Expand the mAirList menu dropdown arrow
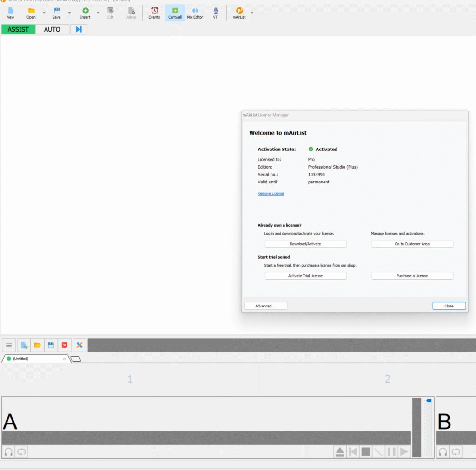The width and height of the screenshot is (476, 470). [252, 13]
